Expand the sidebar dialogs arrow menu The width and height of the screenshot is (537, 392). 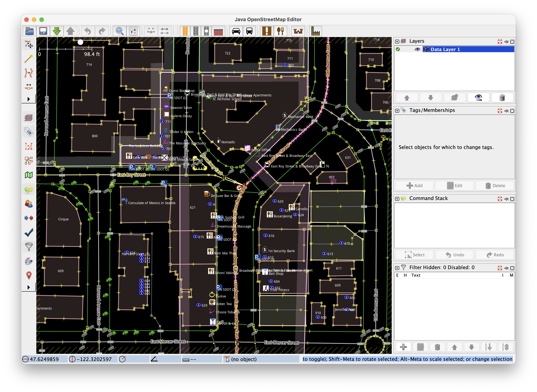pos(29,287)
